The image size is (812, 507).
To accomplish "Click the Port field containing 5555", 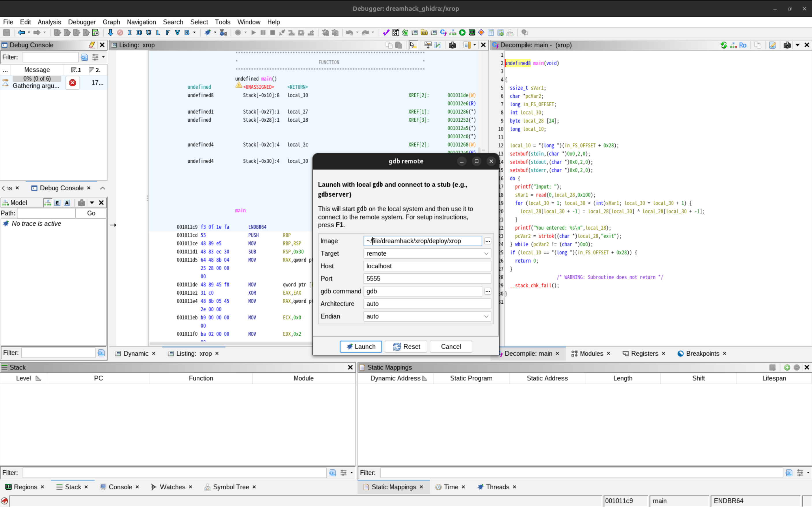I will [x=427, y=279].
